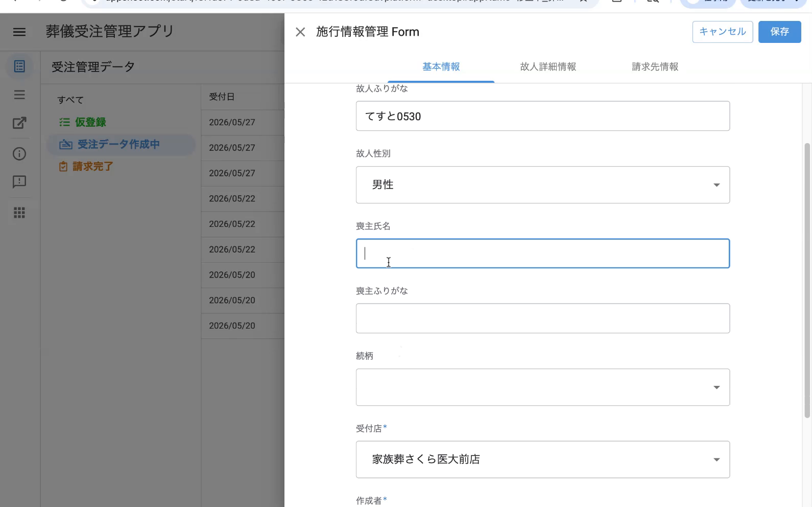Click the 請求完了 clipboard icon
The image size is (812, 507).
[63, 167]
